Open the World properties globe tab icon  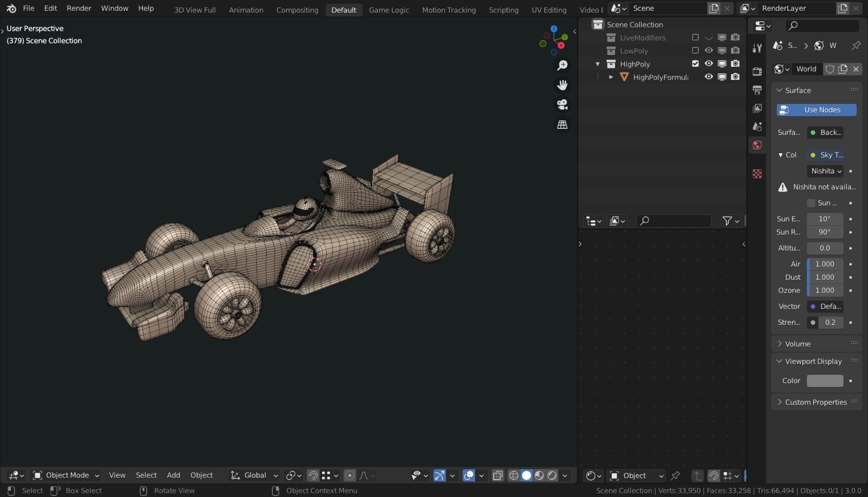(x=757, y=145)
